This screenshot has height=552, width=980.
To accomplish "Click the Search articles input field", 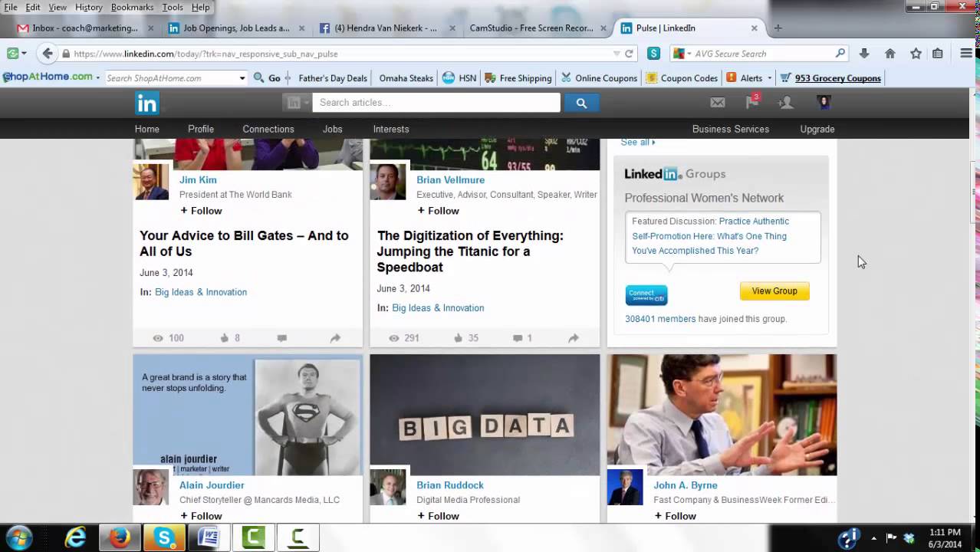I will coord(436,103).
